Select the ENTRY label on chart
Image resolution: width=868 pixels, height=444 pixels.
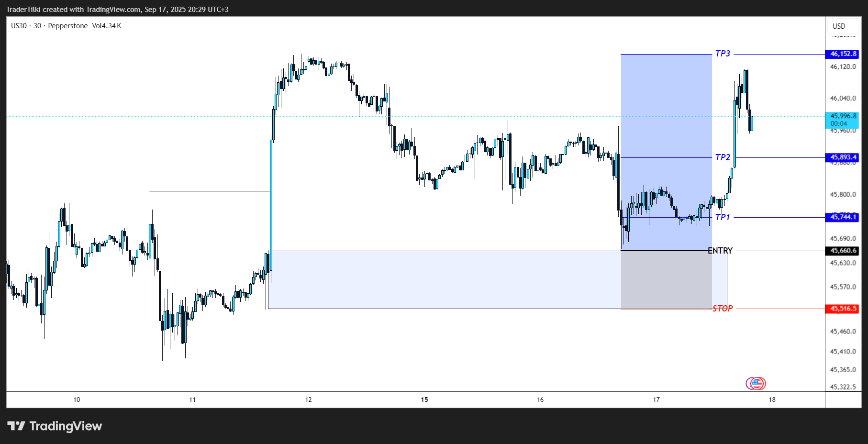pos(720,251)
